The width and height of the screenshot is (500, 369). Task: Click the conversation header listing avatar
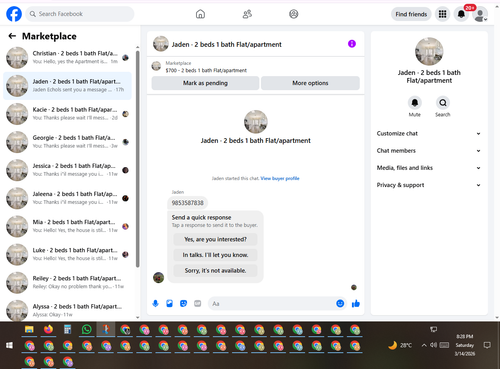161,44
